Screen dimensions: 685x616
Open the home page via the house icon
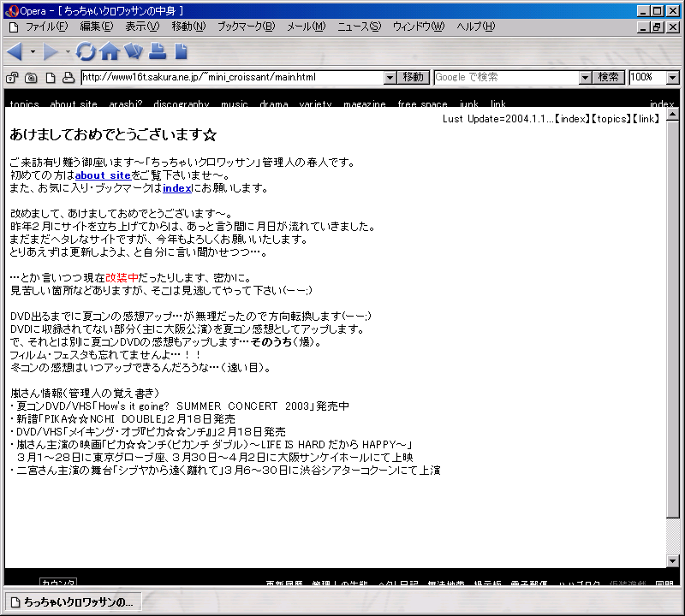(x=110, y=51)
